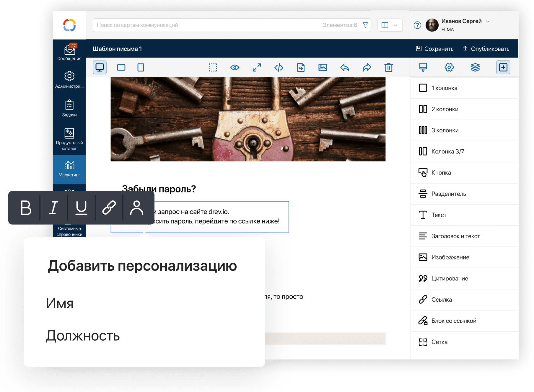
Task: Click the personalization person icon
Action: 137,208
